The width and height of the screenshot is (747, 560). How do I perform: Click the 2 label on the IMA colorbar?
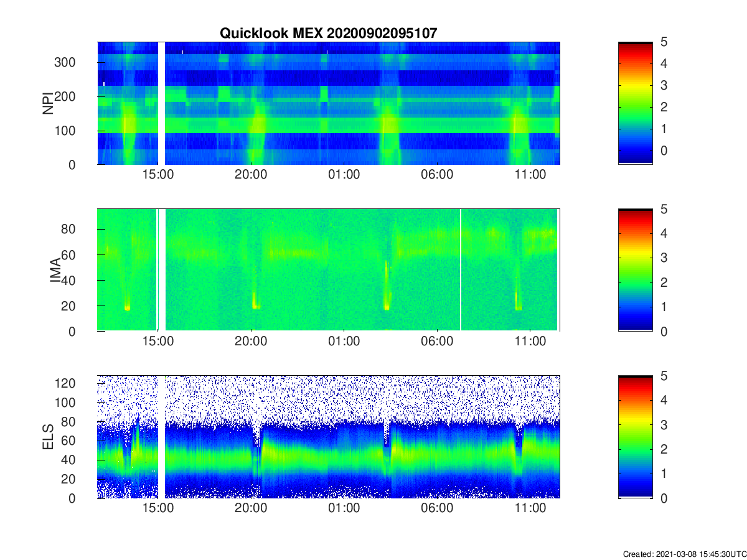pyautogui.click(x=665, y=282)
